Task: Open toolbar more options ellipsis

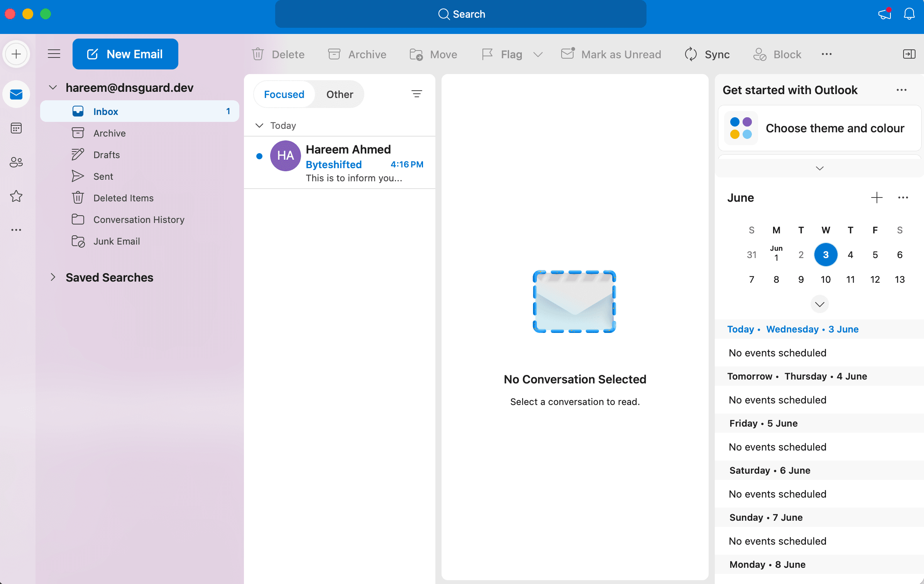Action: tap(827, 54)
